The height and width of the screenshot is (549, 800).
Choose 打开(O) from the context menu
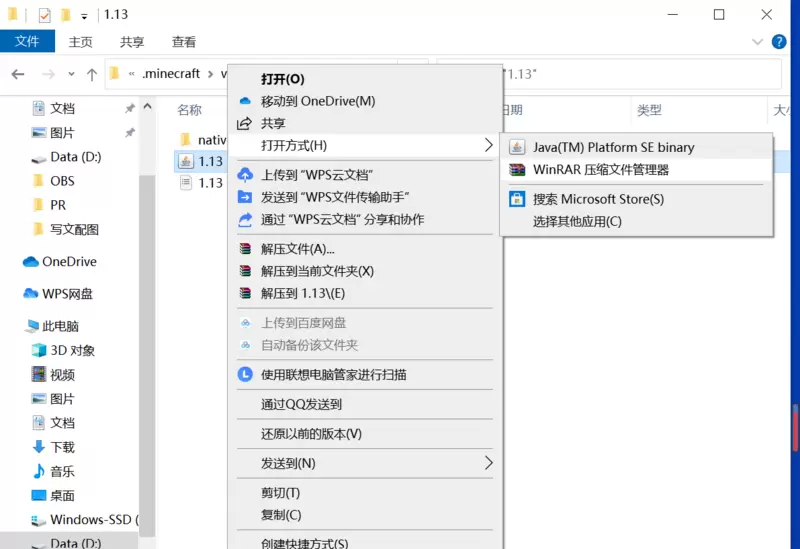pos(365,79)
